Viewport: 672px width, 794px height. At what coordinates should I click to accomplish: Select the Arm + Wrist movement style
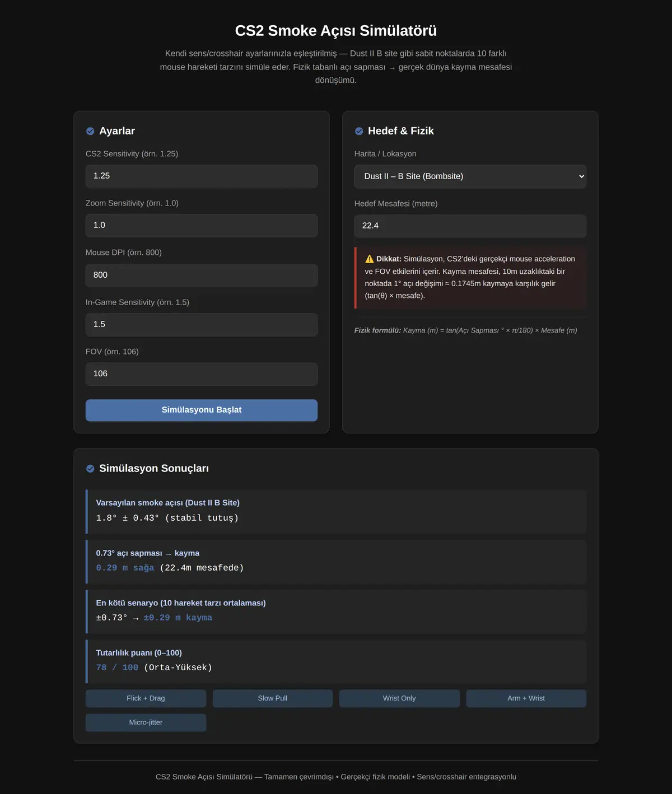526,698
